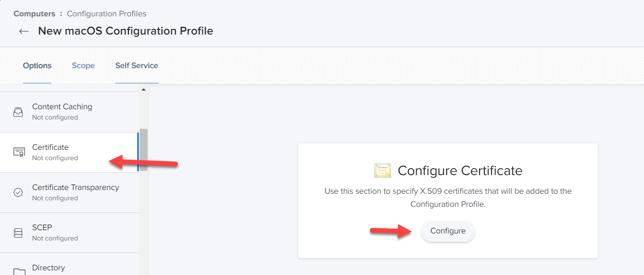Open the Certificate Transparency payload
This screenshot has width=644, height=275.
click(x=69, y=192)
